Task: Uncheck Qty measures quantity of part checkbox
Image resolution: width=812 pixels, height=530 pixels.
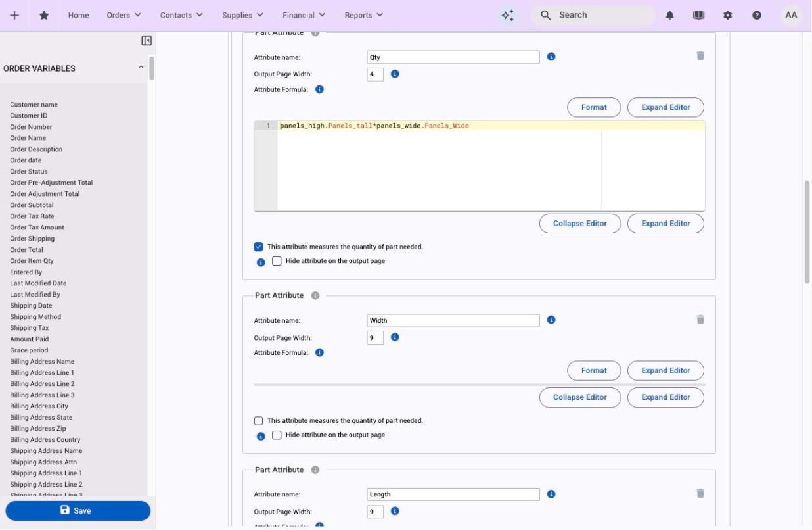Action: 258,247
